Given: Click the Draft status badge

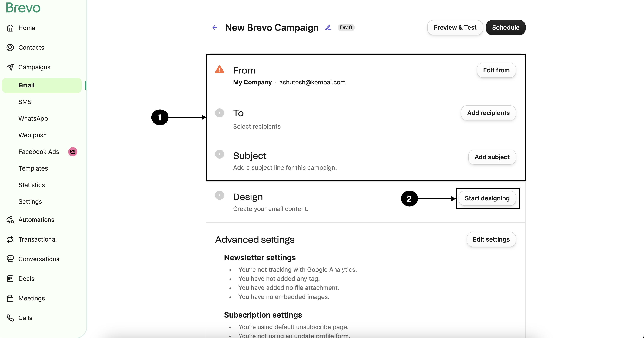Looking at the screenshot, I should 346,28.
